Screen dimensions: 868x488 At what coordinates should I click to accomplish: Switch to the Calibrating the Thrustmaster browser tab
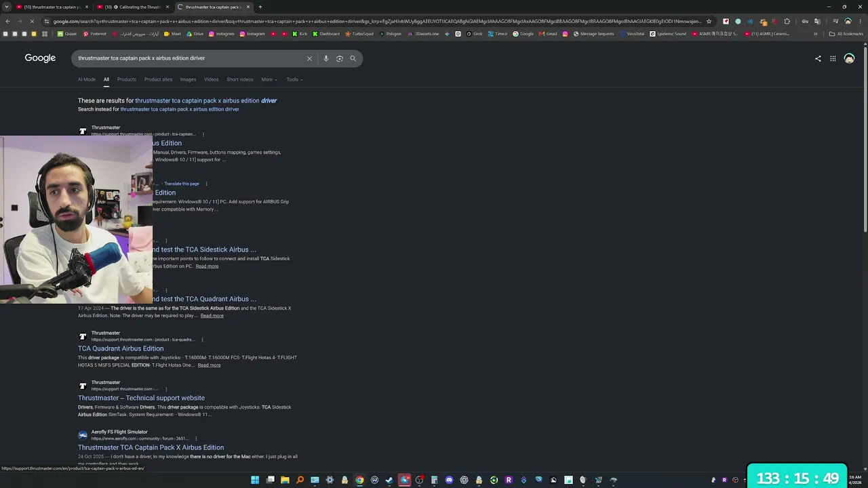(x=132, y=7)
